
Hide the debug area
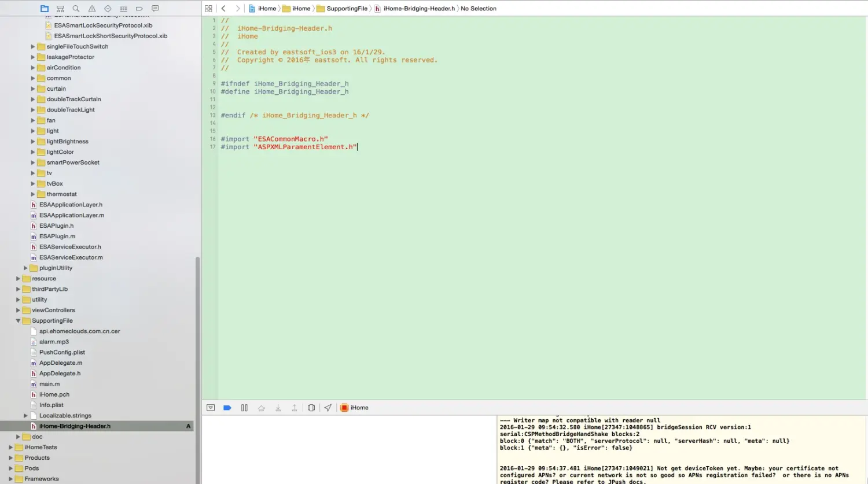(x=211, y=408)
